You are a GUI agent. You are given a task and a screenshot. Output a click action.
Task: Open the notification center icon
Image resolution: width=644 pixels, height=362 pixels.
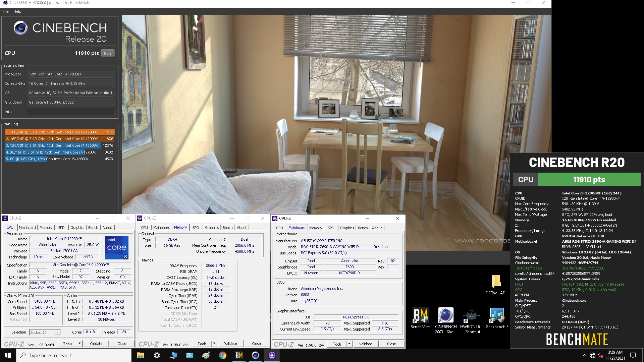633,355
